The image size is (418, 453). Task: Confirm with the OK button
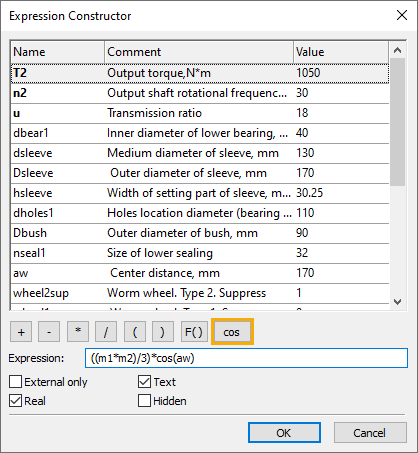284,433
